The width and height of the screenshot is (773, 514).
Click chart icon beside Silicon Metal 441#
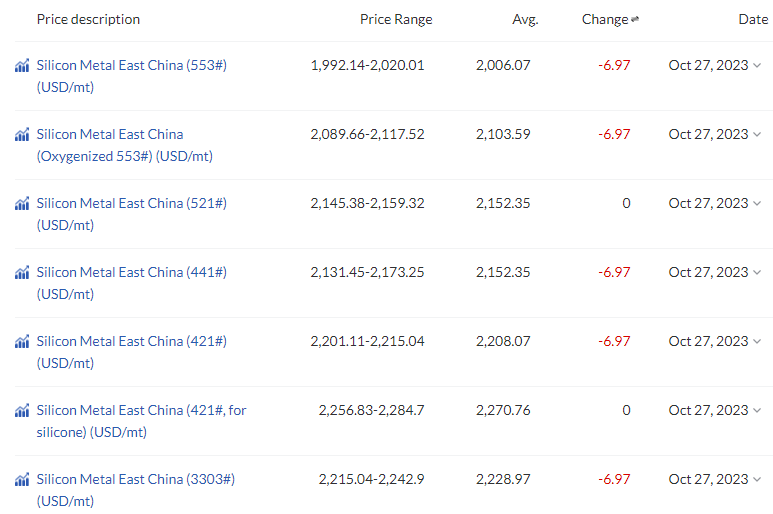click(22, 273)
